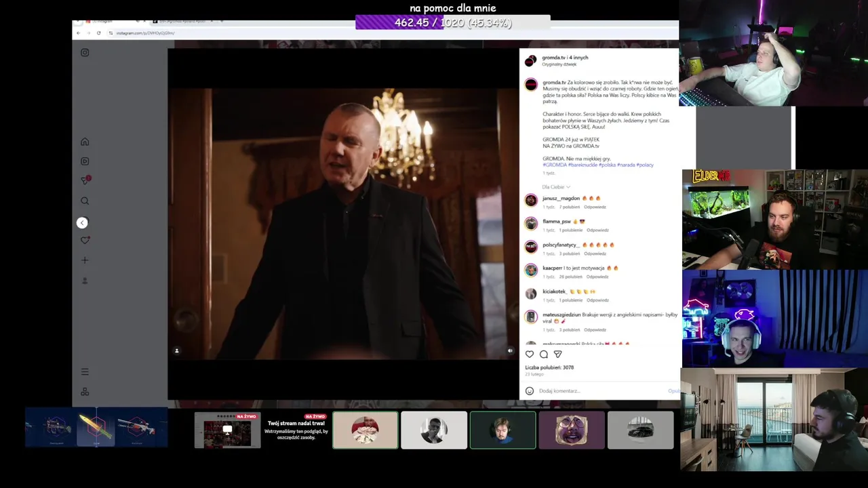This screenshot has height=488, width=868.
Task: Select participant tile with purple face avatar
Action: pos(572,430)
